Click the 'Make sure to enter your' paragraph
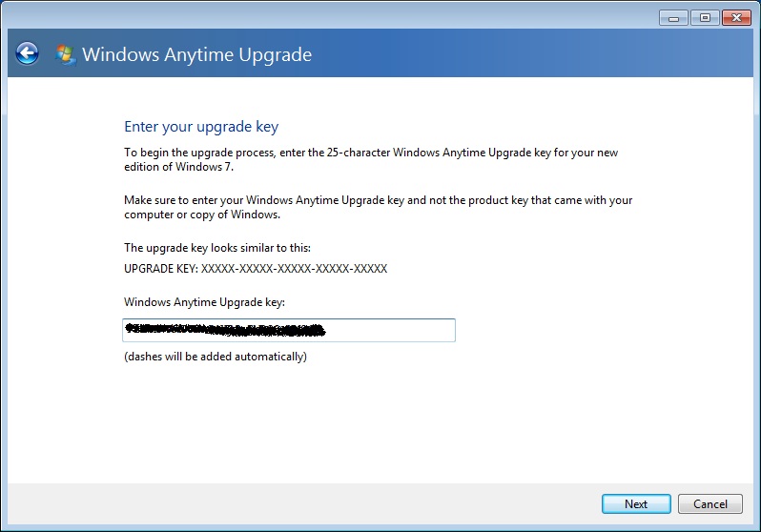Image resolution: width=761 pixels, height=532 pixels. click(x=378, y=207)
